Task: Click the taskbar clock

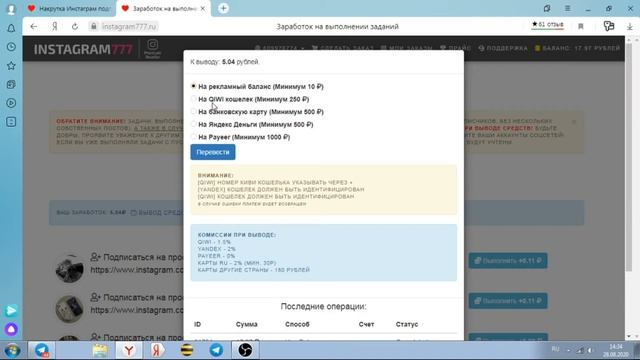Action: click(616, 350)
